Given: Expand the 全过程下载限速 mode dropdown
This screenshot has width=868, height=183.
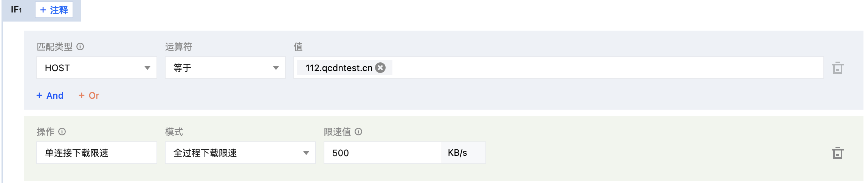Looking at the screenshot, I should click(x=240, y=153).
